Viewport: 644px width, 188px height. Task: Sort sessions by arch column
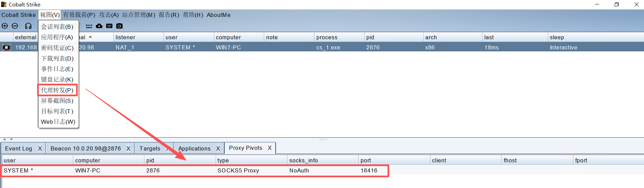(453, 37)
